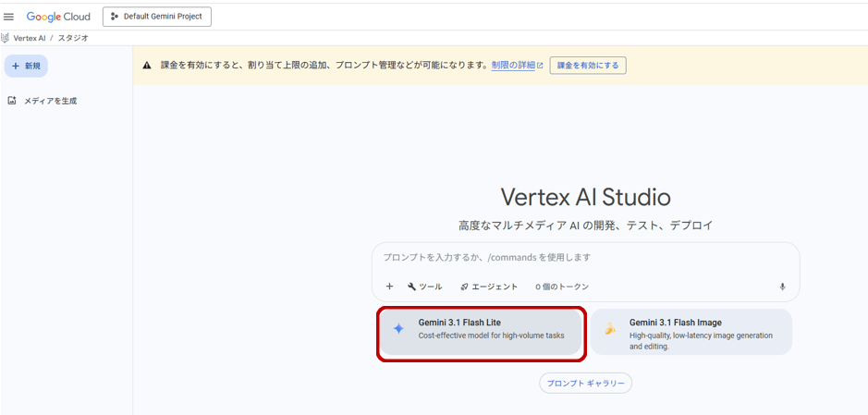Click the warning triangle icon in banner
The width and height of the screenshot is (868, 415).
[x=147, y=66]
